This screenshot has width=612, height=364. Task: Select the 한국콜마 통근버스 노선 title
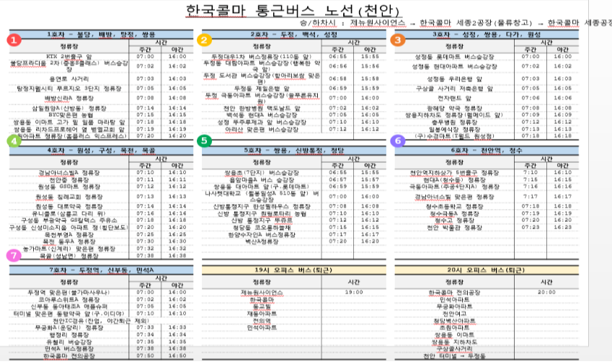(x=293, y=10)
